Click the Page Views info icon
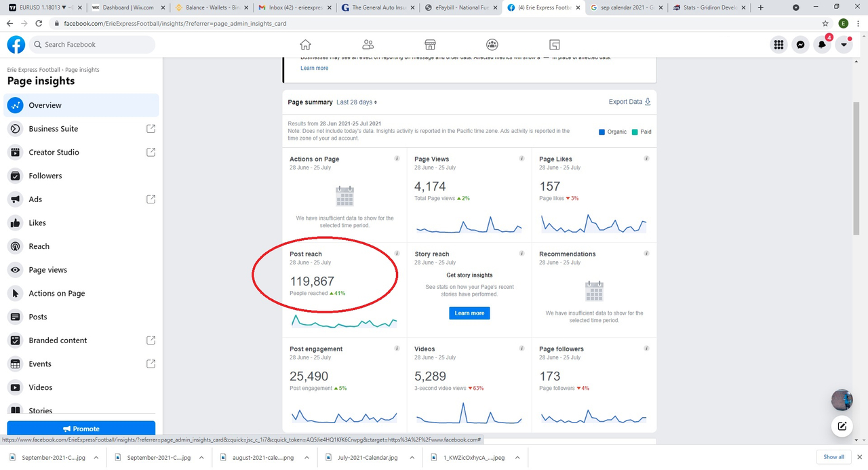The height and width of the screenshot is (470, 868). point(521,159)
